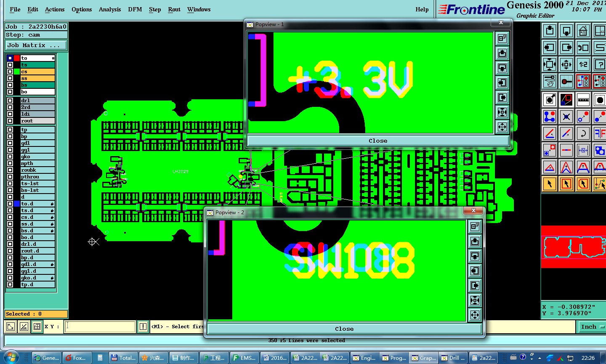
Task: Click the pan down arrow in the main toolbar
Action: click(566, 31)
